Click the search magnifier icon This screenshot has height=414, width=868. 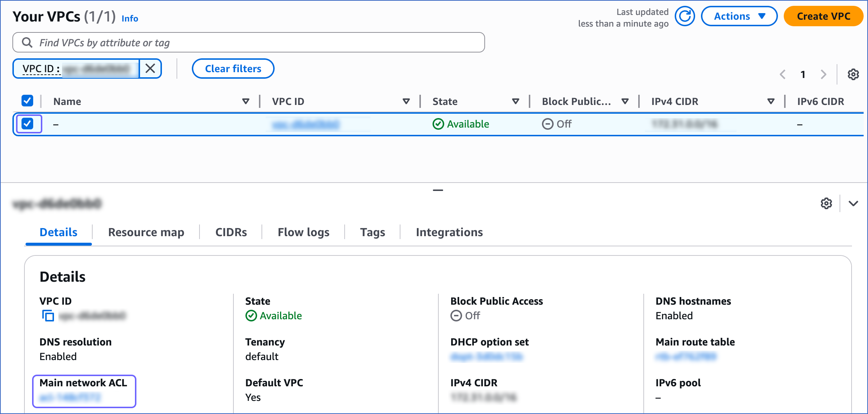point(27,43)
